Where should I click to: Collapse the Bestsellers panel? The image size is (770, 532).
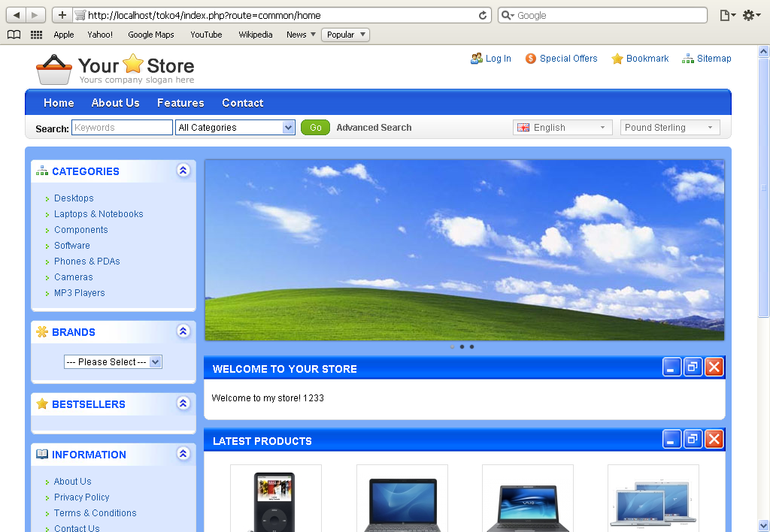[x=183, y=404]
